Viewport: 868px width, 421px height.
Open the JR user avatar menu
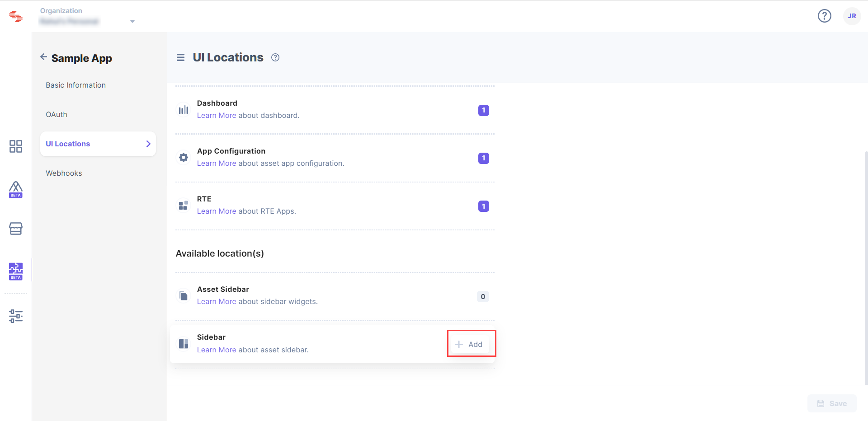click(852, 16)
